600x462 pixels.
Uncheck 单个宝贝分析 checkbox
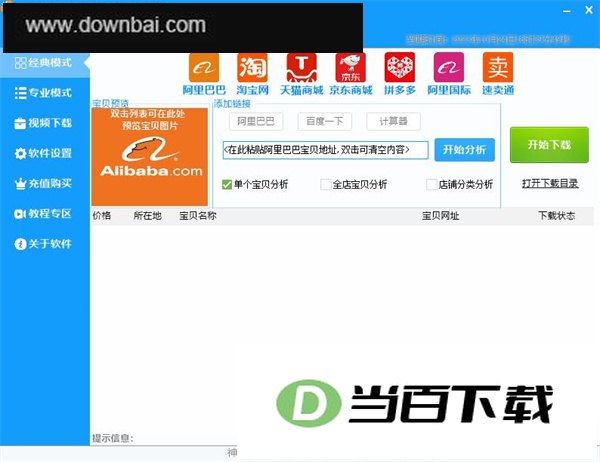coord(227,185)
